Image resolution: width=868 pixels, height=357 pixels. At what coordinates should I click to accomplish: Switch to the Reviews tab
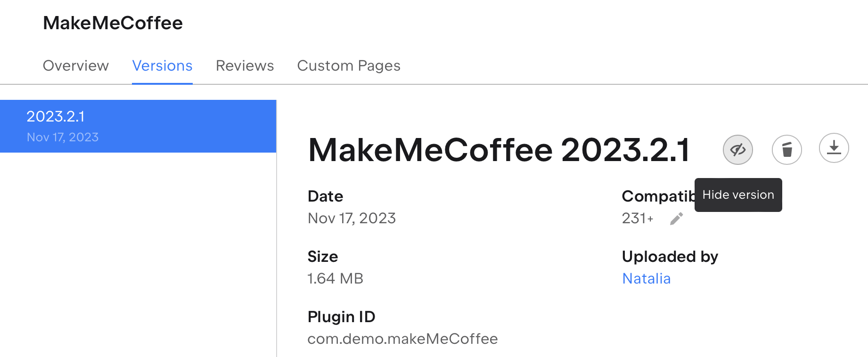click(x=245, y=65)
